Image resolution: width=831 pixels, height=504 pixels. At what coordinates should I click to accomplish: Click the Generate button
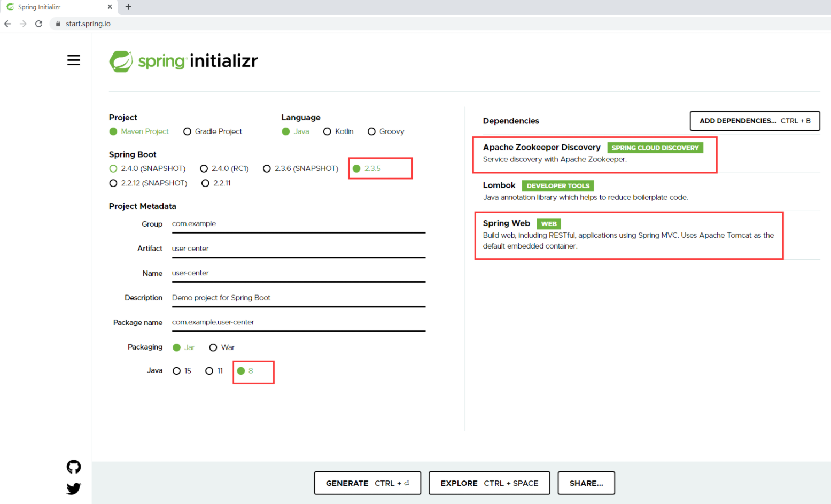coord(368,483)
